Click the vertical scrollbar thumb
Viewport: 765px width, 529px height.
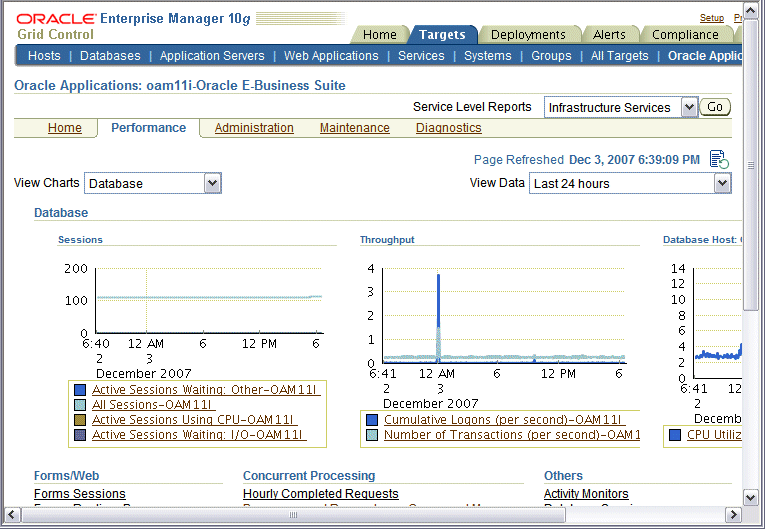(750, 165)
